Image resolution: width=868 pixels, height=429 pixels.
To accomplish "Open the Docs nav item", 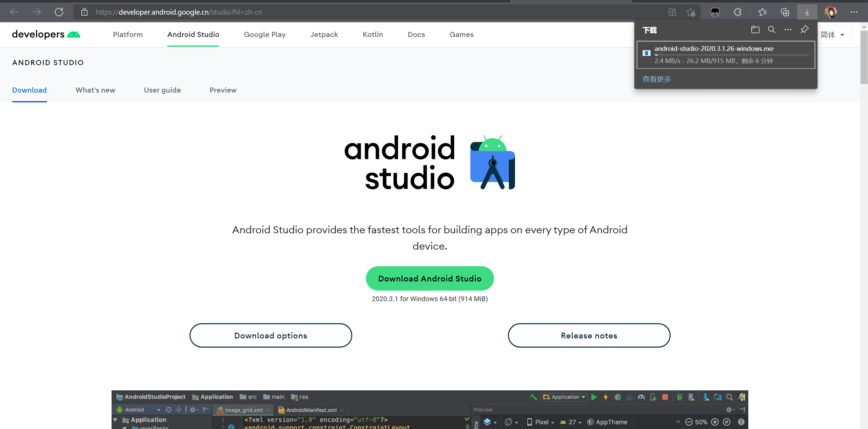I will [416, 35].
